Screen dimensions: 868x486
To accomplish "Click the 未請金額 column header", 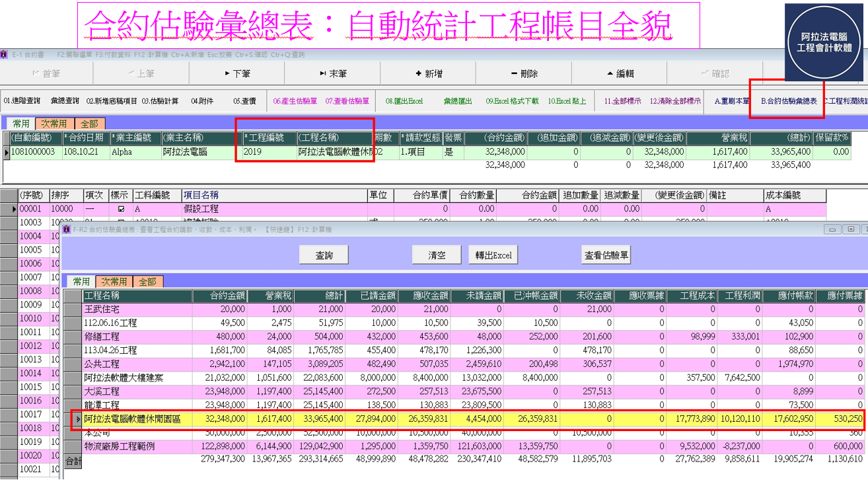I will [477, 296].
